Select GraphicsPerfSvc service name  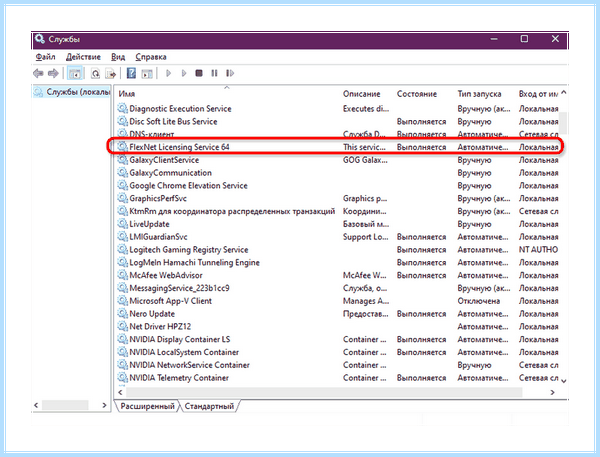[158, 198]
